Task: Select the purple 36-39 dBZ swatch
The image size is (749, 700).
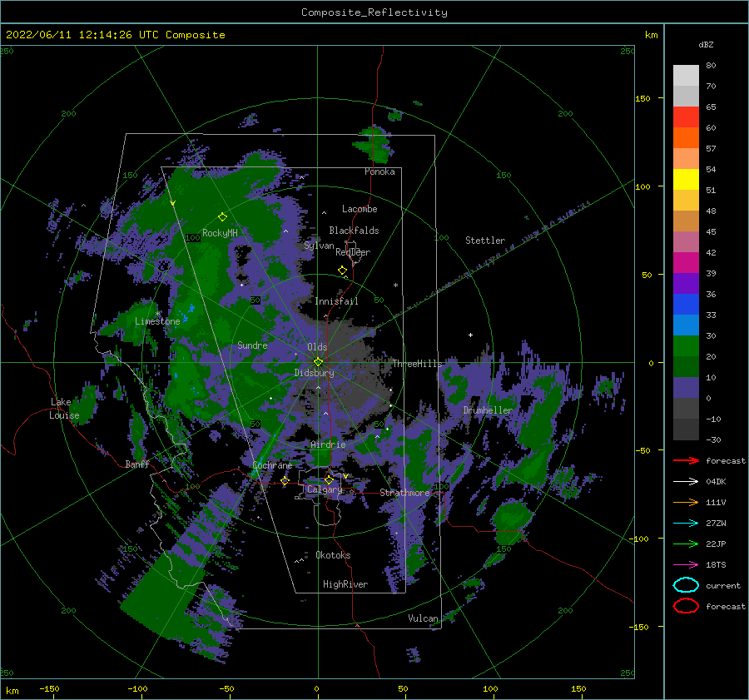Action: [x=686, y=283]
